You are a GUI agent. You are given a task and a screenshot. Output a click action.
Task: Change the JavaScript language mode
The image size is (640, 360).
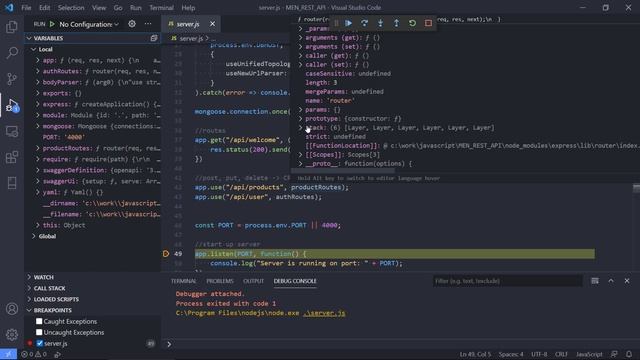pos(589,354)
